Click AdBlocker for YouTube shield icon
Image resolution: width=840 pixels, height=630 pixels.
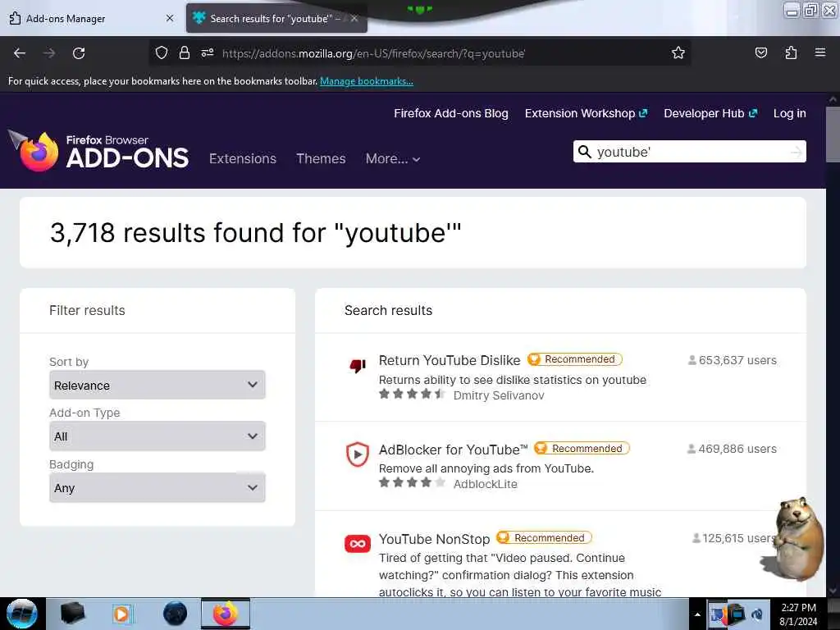(358, 454)
